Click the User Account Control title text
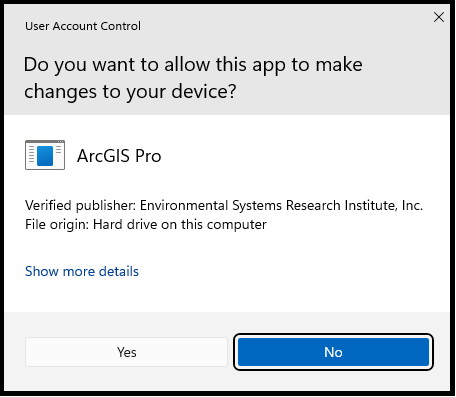Viewport: 456px width, 397px height. click(x=83, y=26)
